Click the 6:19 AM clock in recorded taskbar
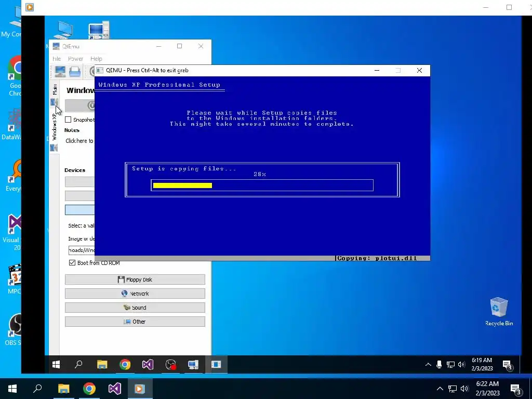 click(x=482, y=364)
